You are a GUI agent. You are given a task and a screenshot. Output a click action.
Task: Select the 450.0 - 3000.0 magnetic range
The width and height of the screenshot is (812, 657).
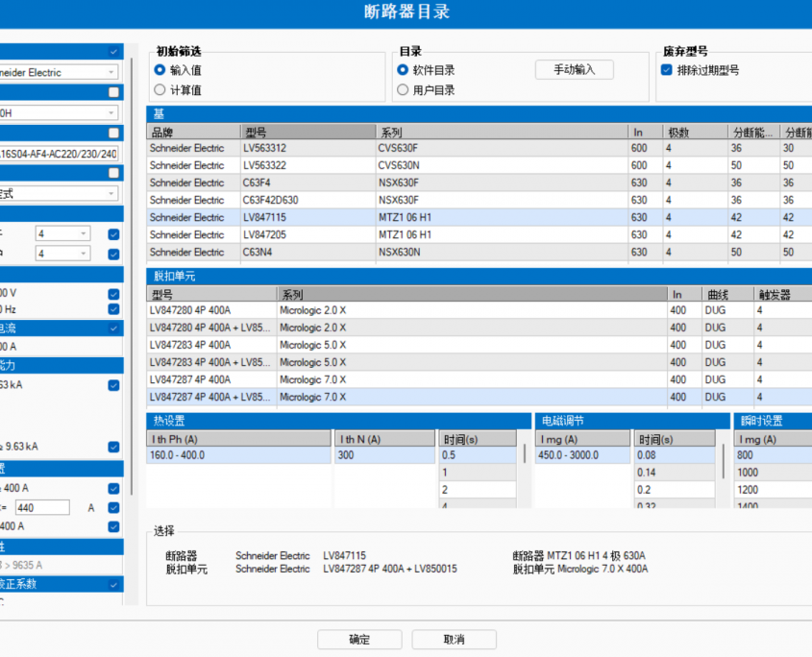[582, 455]
